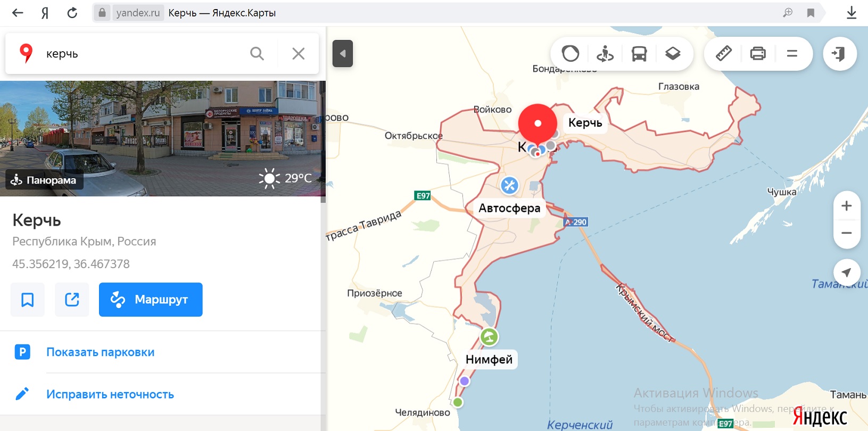The height and width of the screenshot is (431, 868).
Task: Bookmark this page in the browser
Action: 811,13
